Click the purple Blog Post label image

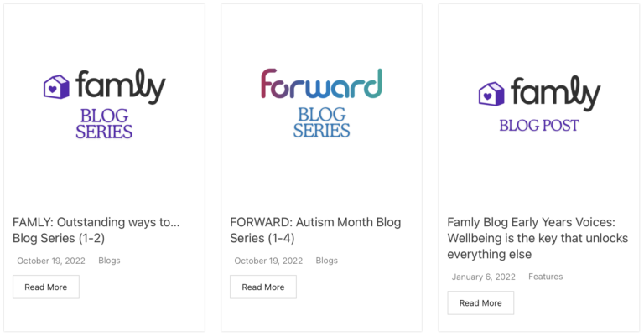pos(539,125)
